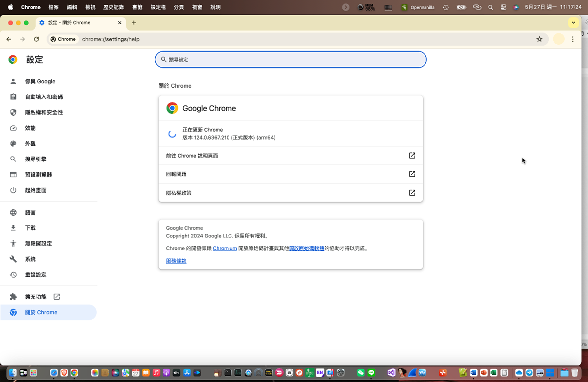Go back to the previous page
This screenshot has height=382, width=588.
pyautogui.click(x=9, y=39)
